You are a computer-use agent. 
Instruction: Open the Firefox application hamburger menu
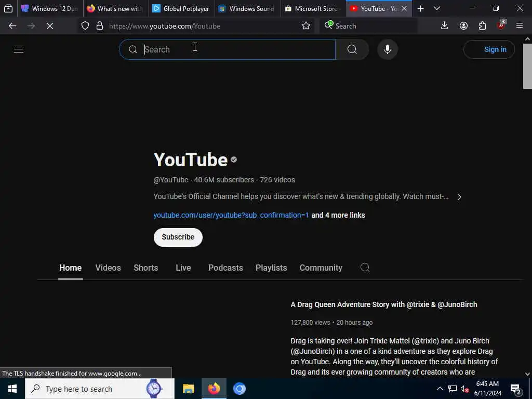click(520, 26)
